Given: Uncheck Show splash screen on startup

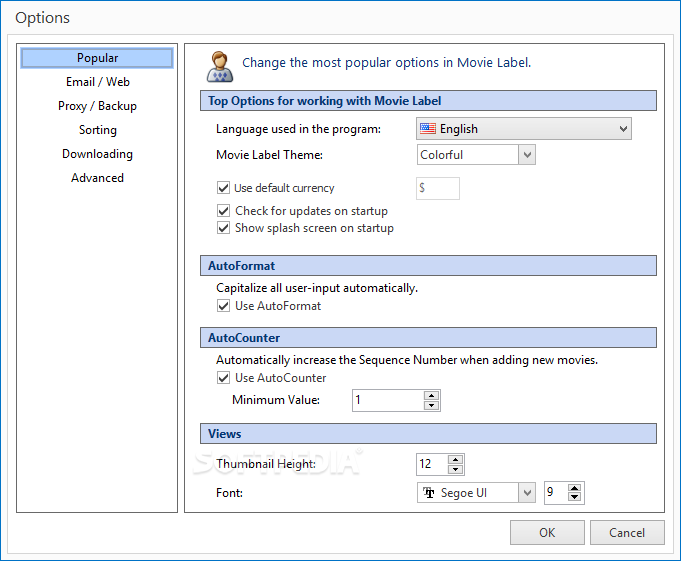Looking at the screenshot, I should point(223,228).
